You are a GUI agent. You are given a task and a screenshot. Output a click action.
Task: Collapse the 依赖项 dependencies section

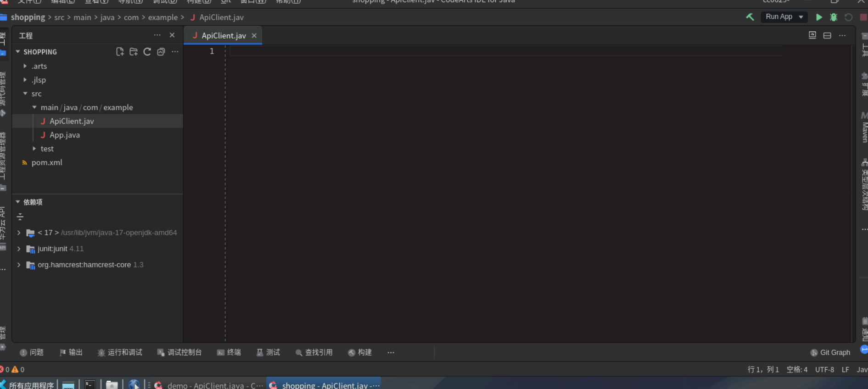18,202
